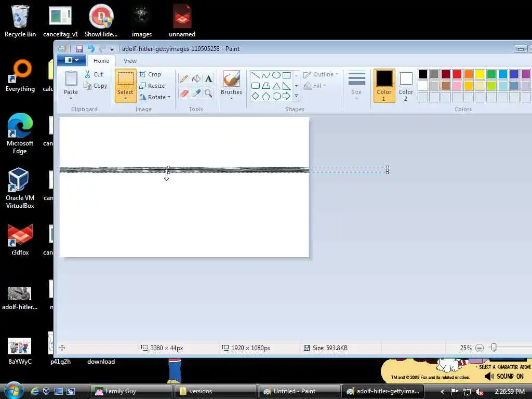Select the r3dfox desktop shortcut

click(20, 240)
